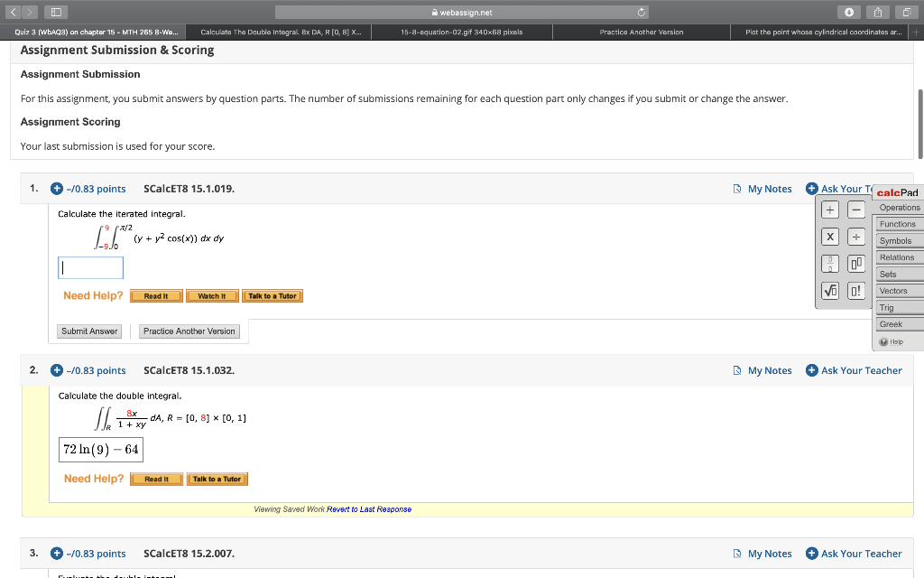This screenshot has height=578, width=924.
Task: Click the division symbol in calcPad
Action: (x=855, y=237)
